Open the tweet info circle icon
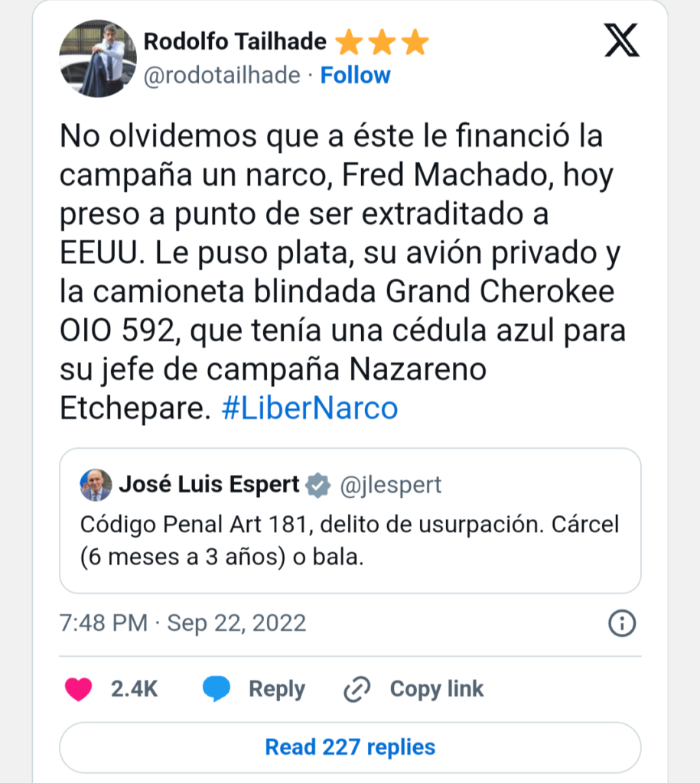700x783 pixels. pyautogui.click(x=622, y=623)
